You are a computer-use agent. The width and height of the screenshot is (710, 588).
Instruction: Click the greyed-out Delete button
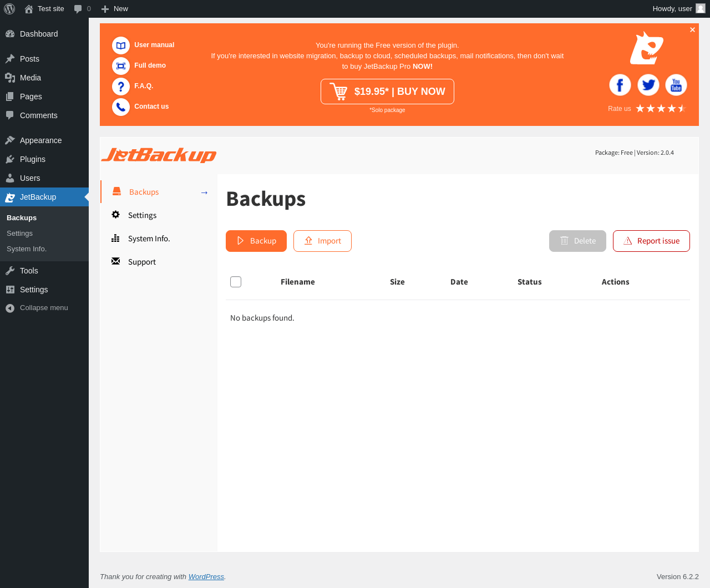coord(577,241)
